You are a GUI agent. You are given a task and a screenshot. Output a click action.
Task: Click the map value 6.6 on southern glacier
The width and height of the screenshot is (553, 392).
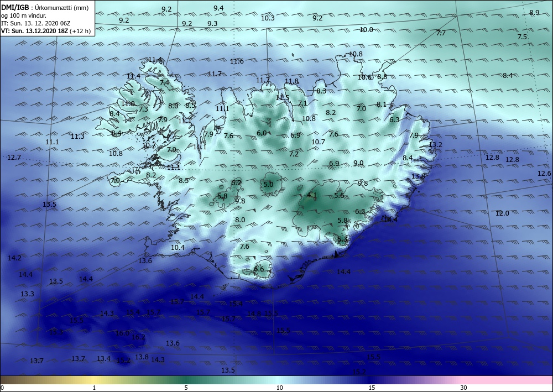259,269
